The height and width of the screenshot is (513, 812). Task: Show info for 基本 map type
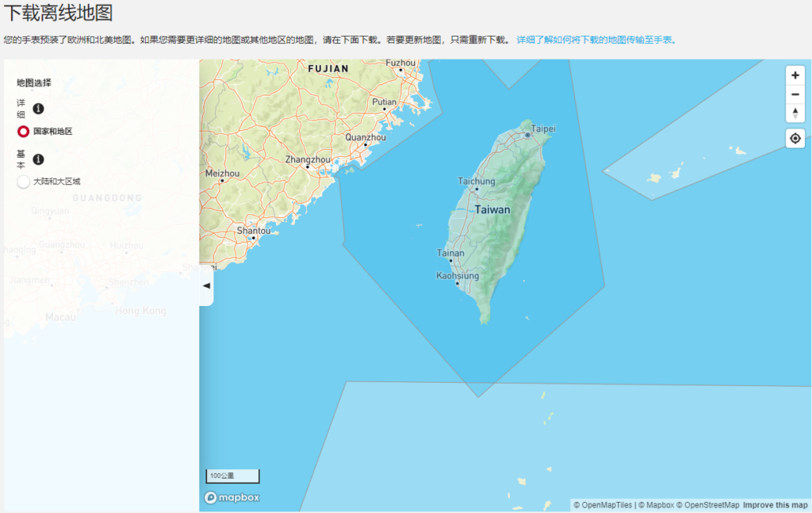pos(38,159)
